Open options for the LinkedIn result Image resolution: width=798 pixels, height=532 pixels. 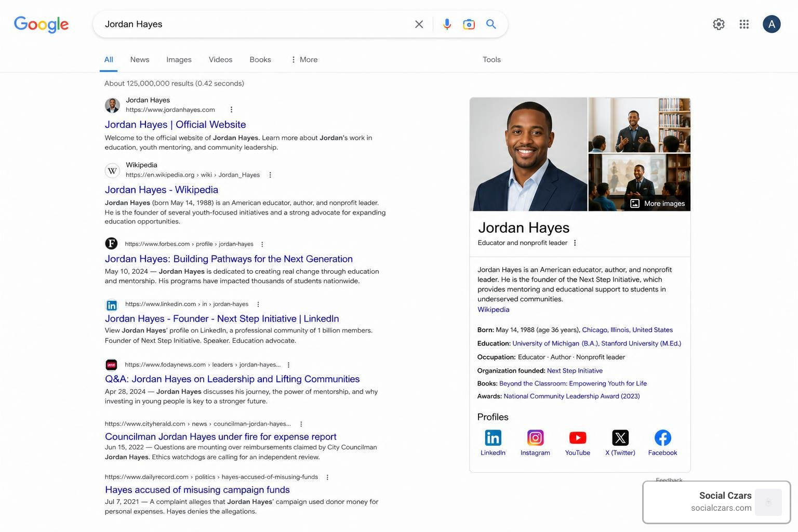tap(258, 304)
